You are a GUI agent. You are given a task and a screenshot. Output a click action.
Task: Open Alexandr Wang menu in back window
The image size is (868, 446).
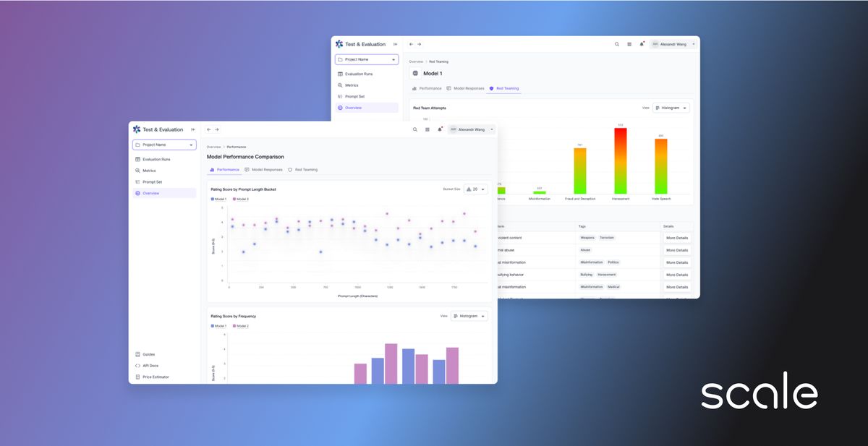pos(673,44)
